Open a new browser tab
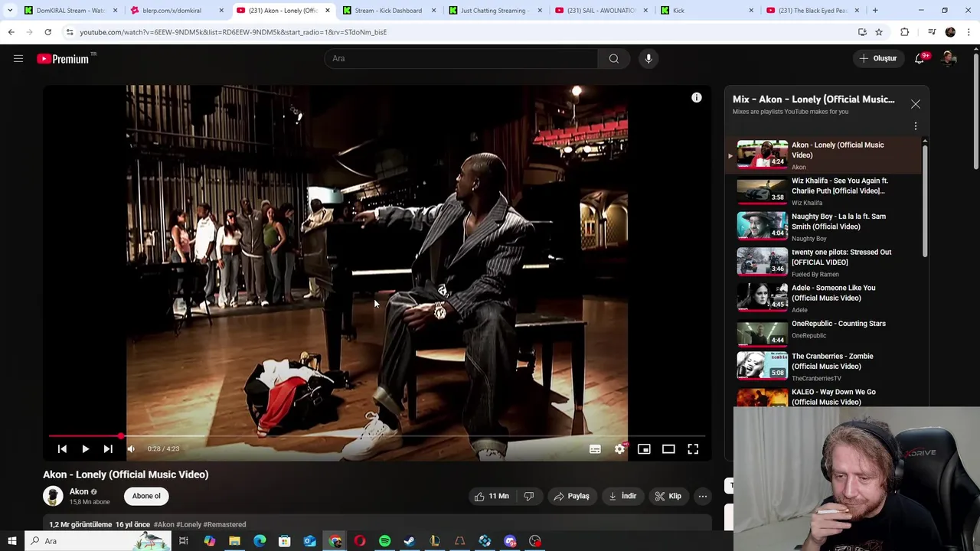This screenshot has width=980, height=551. coord(875,11)
